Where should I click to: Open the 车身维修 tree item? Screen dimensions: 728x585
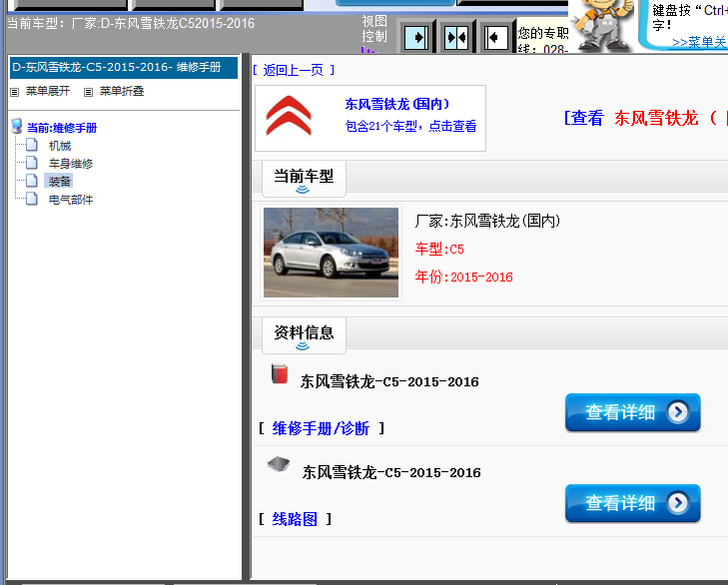pos(71,164)
